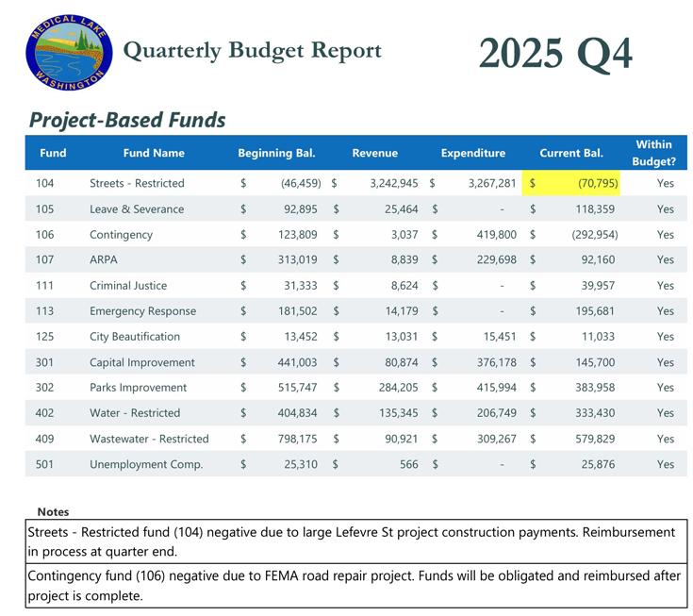Click the 419,800 expenditure value

(496, 234)
